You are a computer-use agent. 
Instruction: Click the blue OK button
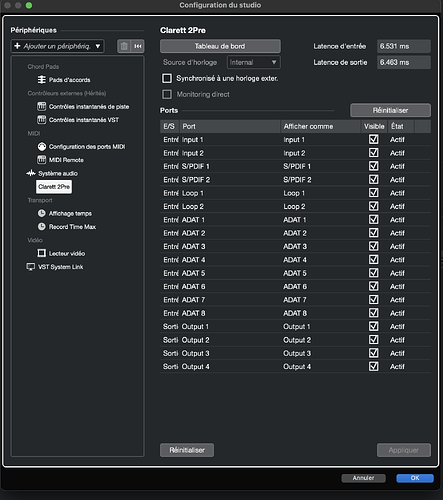[415, 478]
